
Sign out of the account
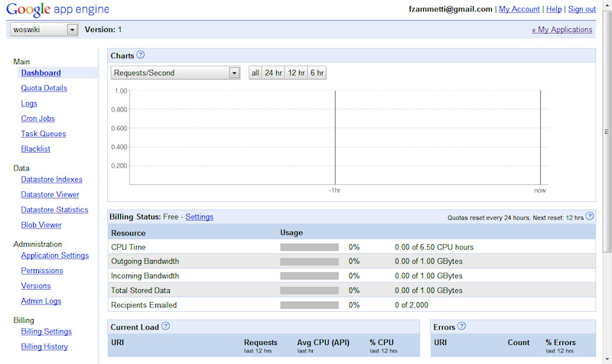click(581, 9)
